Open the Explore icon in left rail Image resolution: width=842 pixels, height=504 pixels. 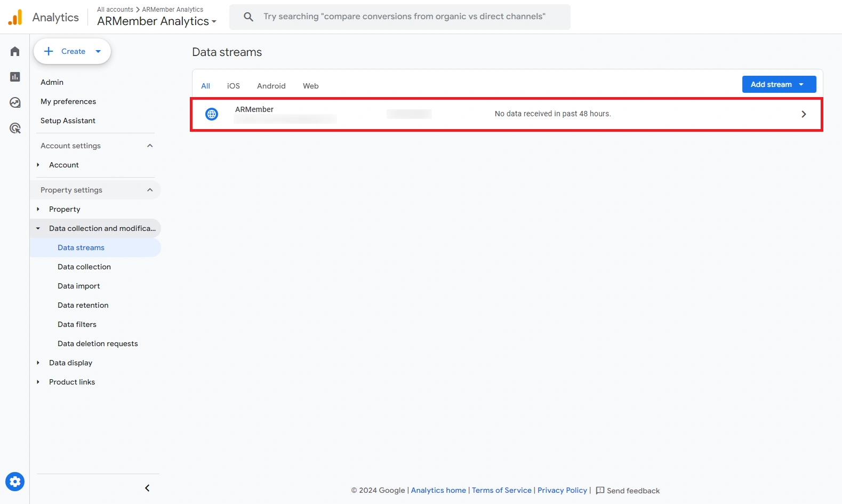click(15, 102)
